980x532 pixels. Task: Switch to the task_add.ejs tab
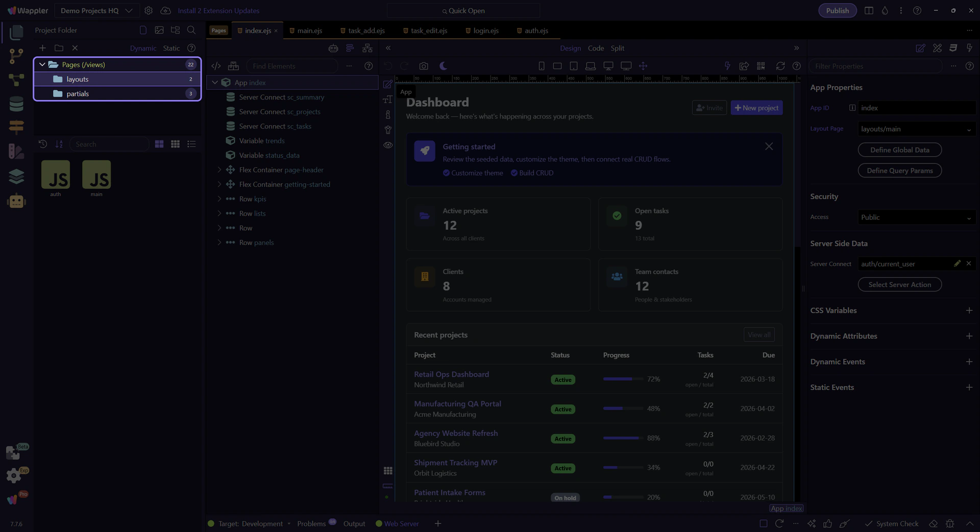pyautogui.click(x=366, y=31)
